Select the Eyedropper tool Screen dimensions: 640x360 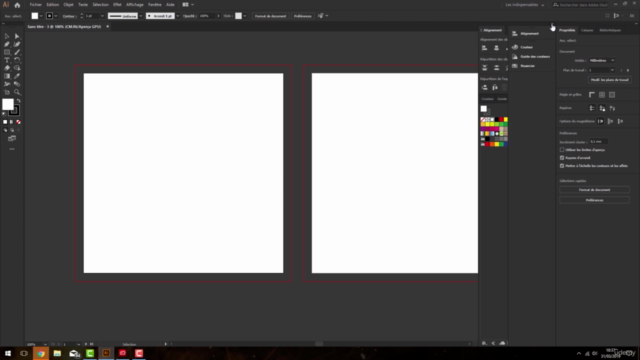click(17, 76)
